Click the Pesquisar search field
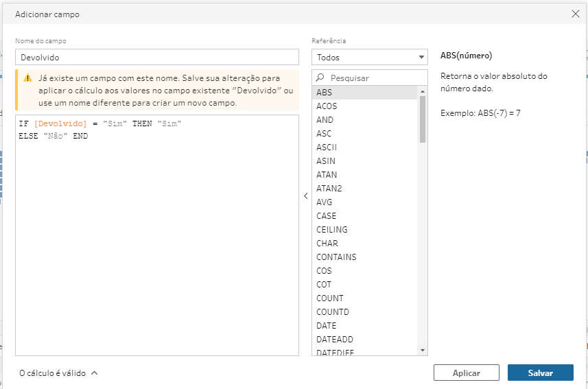 [369, 78]
